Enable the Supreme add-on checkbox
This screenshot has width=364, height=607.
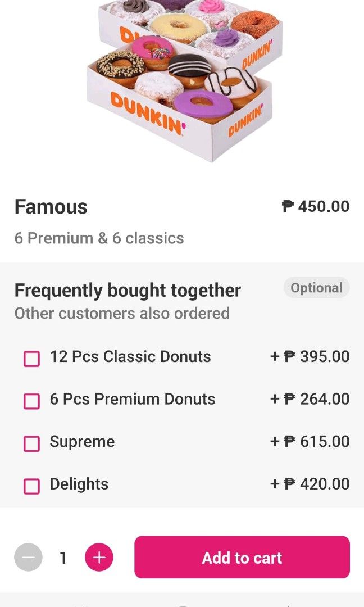pyautogui.click(x=31, y=442)
